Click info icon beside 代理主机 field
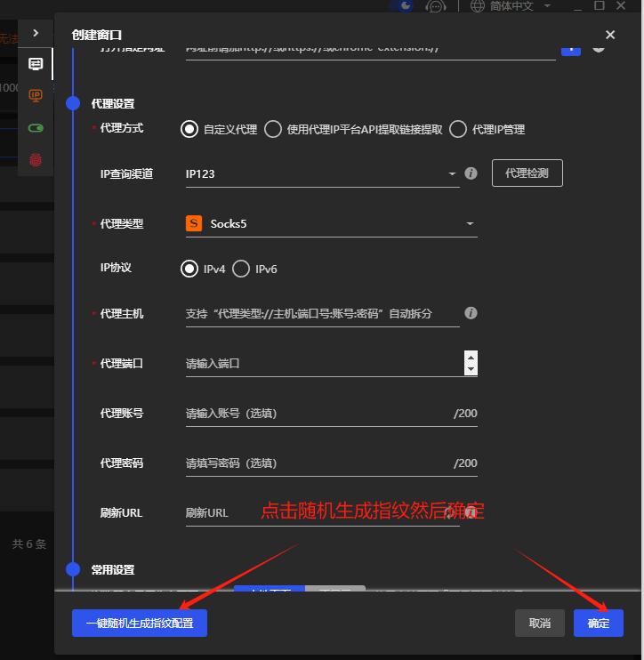This screenshot has width=644, height=660. click(471, 313)
